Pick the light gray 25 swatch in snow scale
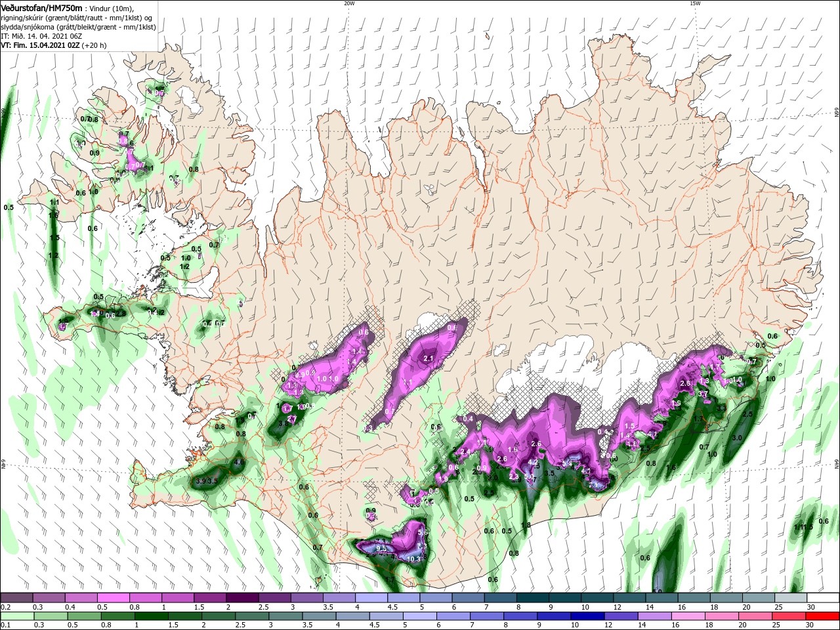 click(791, 598)
